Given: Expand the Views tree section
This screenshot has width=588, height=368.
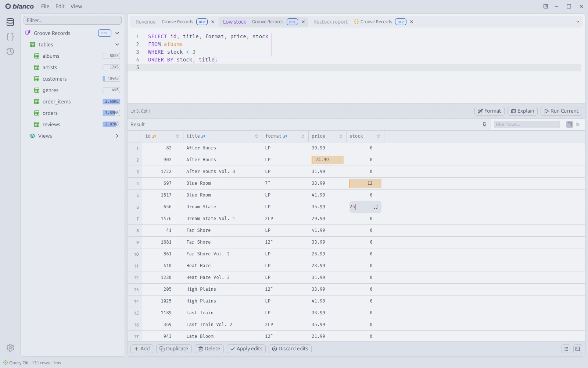Looking at the screenshot, I should (117, 136).
